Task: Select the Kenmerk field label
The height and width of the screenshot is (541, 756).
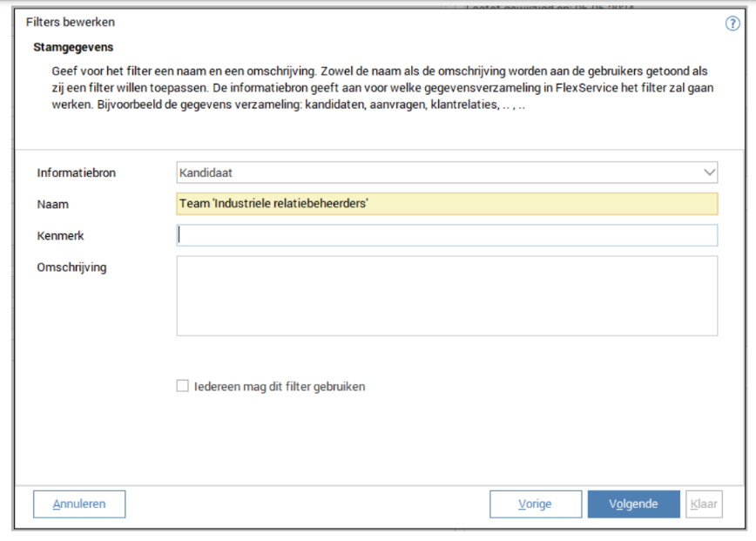Action: (x=61, y=236)
